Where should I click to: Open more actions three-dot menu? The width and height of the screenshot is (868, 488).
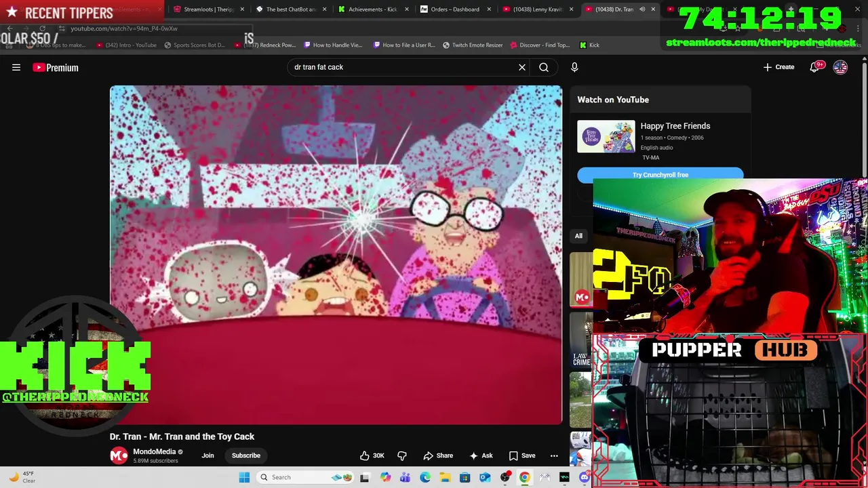coord(554,455)
